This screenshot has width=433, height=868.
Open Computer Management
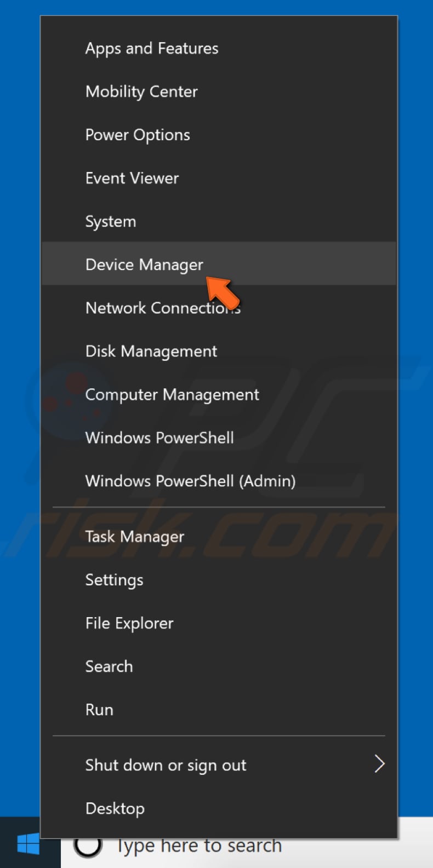point(172,394)
